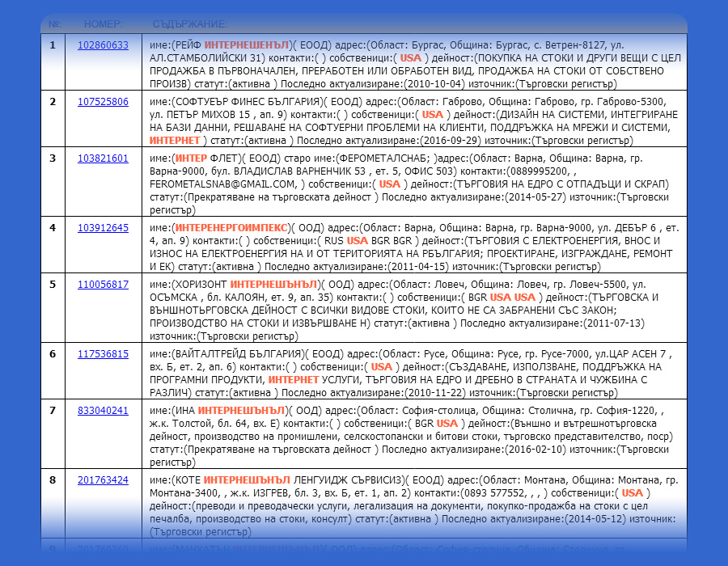Click date 2014-05-12 in row 8

595,519
